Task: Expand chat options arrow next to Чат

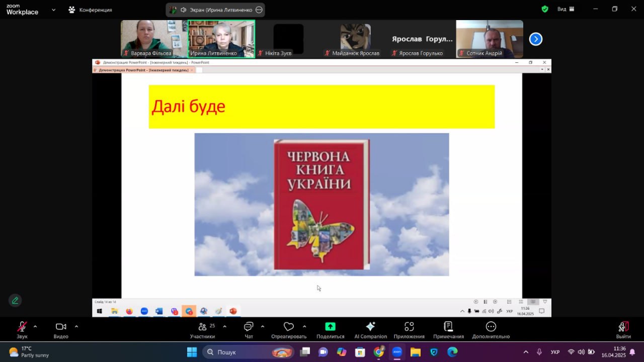Action: pyautogui.click(x=263, y=327)
